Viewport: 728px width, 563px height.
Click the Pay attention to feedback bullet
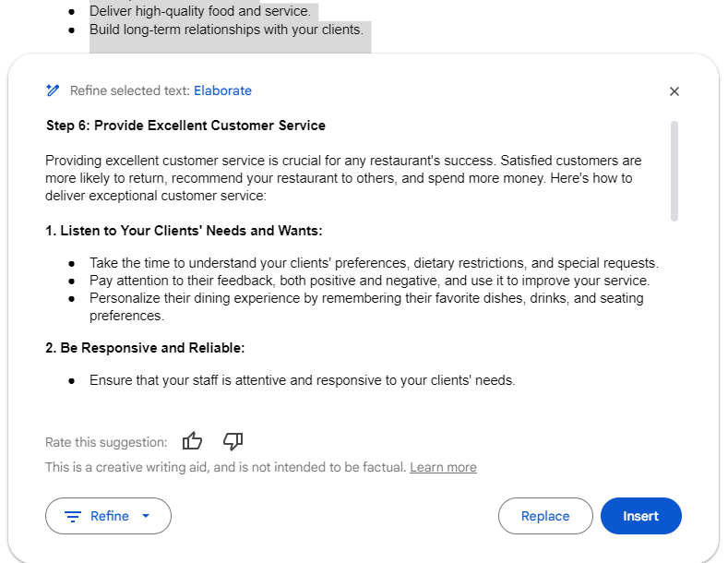coord(370,281)
